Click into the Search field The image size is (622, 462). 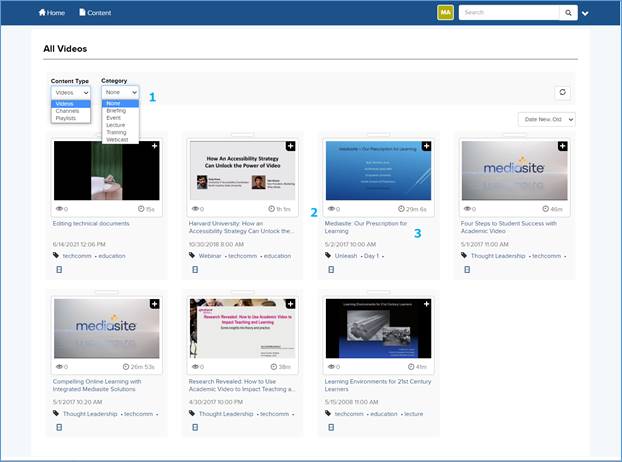[509, 13]
